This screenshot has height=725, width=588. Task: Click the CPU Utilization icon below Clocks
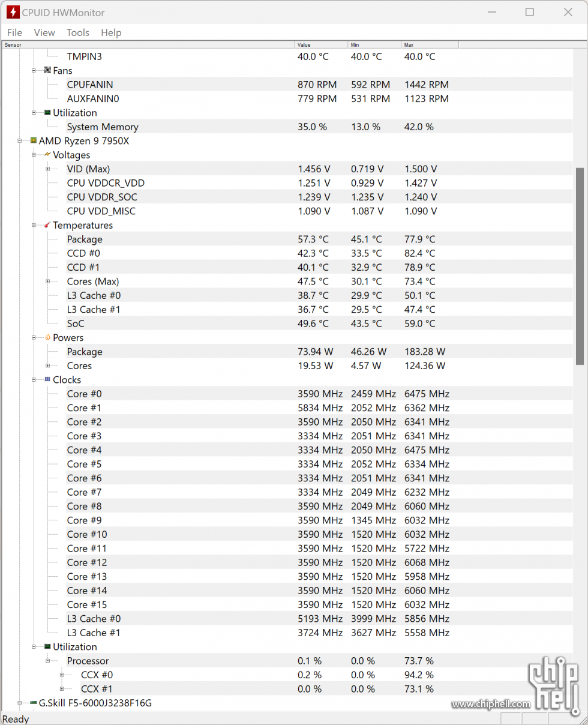coord(47,646)
